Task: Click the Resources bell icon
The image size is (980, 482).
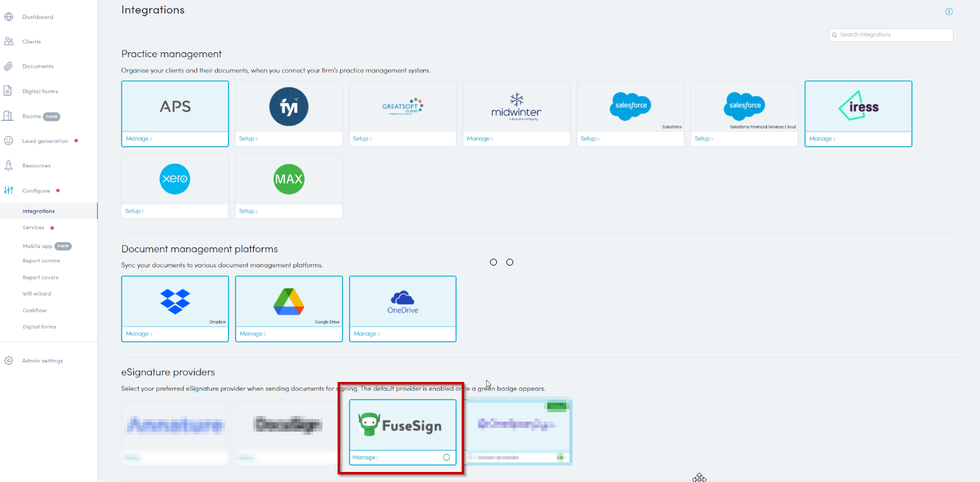Action: tap(9, 165)
